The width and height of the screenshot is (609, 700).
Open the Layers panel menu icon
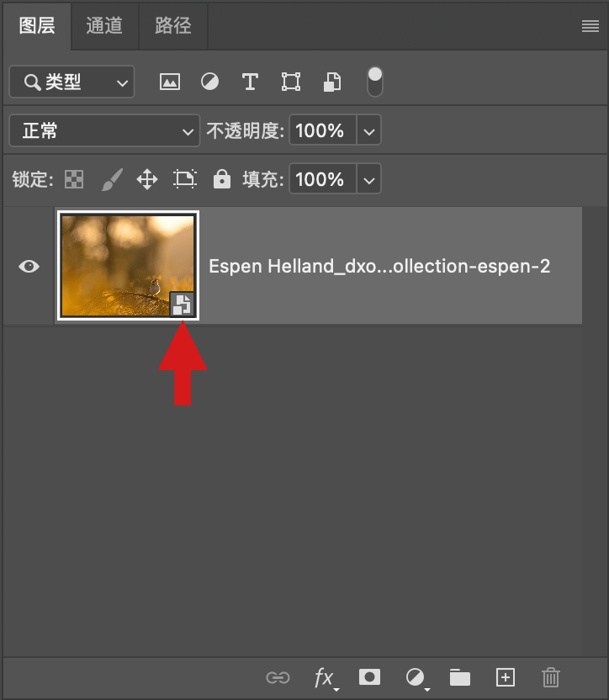tap(590, 26)
